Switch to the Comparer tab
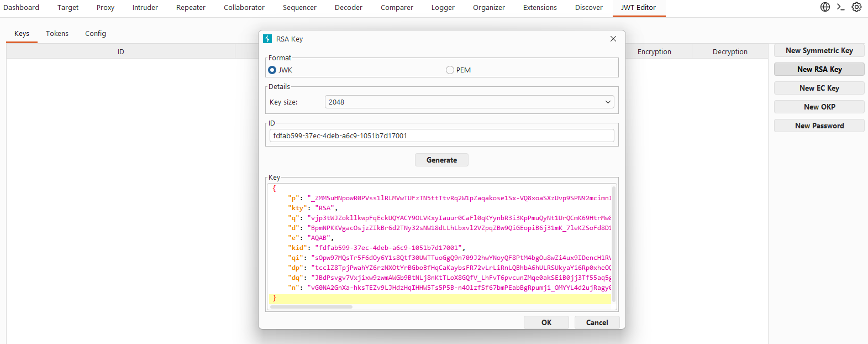The height and width of the screenshot is (344, 868). [397, 8]
